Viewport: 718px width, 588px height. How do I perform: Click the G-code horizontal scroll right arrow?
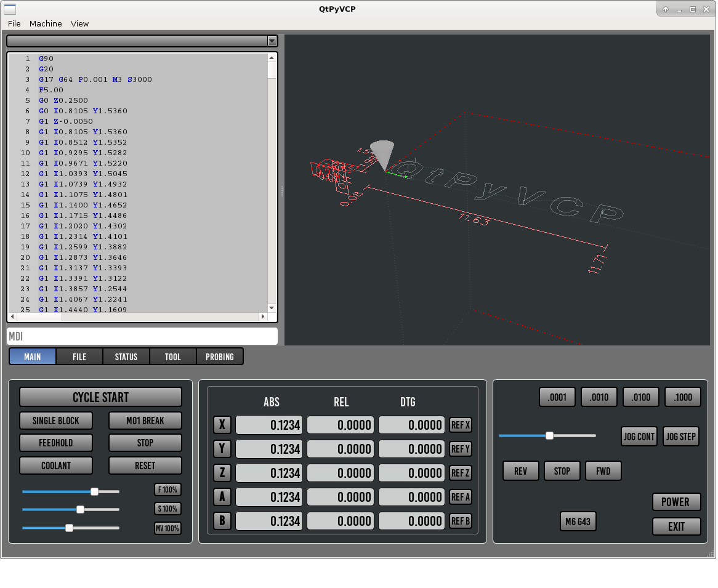coord(262,316)
